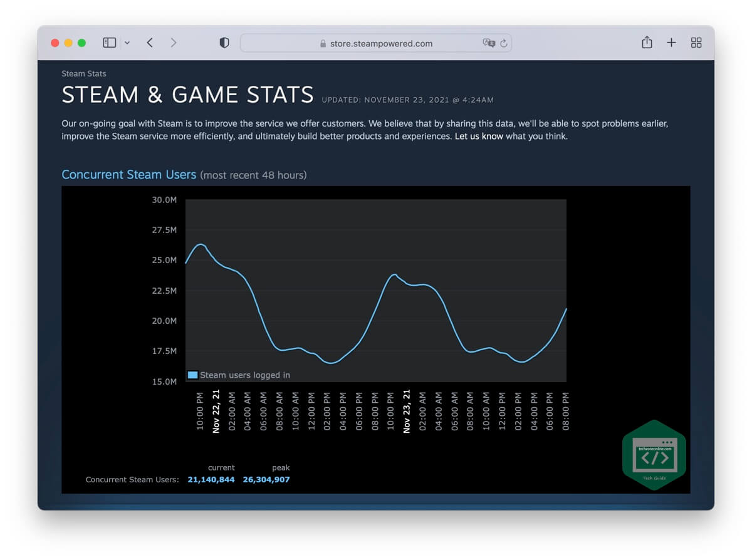
Task: Click the Steam Stats breadcrumb
Action: click(x=84, y=74)
